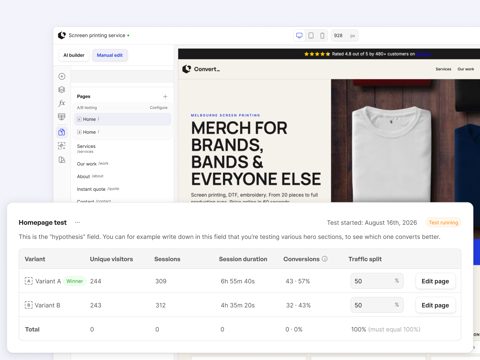This screenshot has width=480, height=360.
Task: Click the Total row label
Action: pos(32,329)
